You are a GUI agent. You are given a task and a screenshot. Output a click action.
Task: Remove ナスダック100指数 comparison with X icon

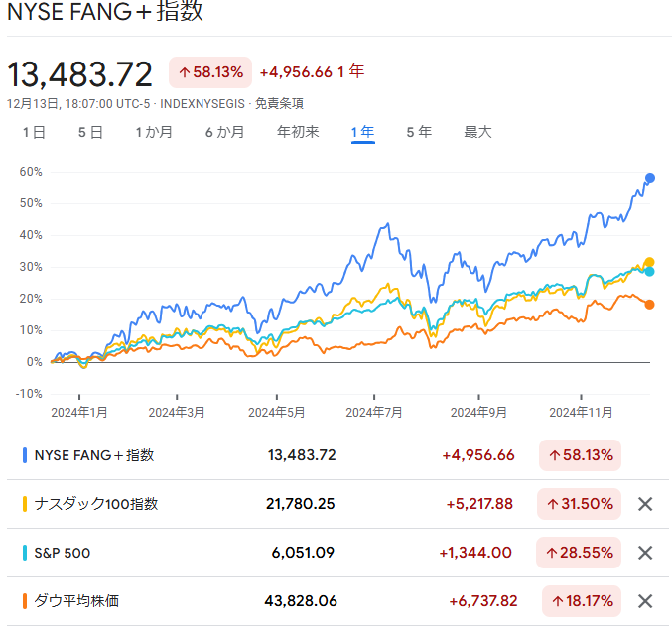[645, 504]
